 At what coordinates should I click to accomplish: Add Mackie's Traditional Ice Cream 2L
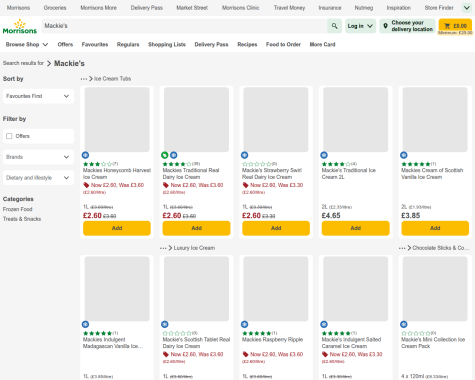click(355, 228)
